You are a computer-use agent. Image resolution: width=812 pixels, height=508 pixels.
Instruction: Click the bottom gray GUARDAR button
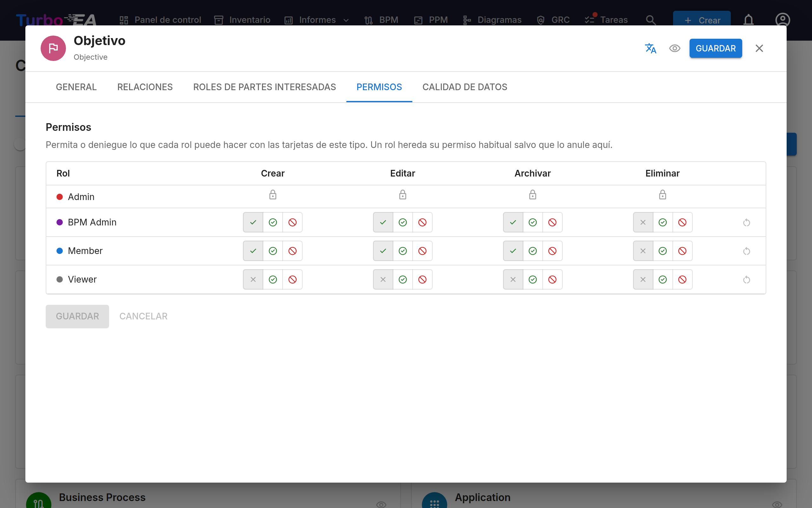pos(77,317)
